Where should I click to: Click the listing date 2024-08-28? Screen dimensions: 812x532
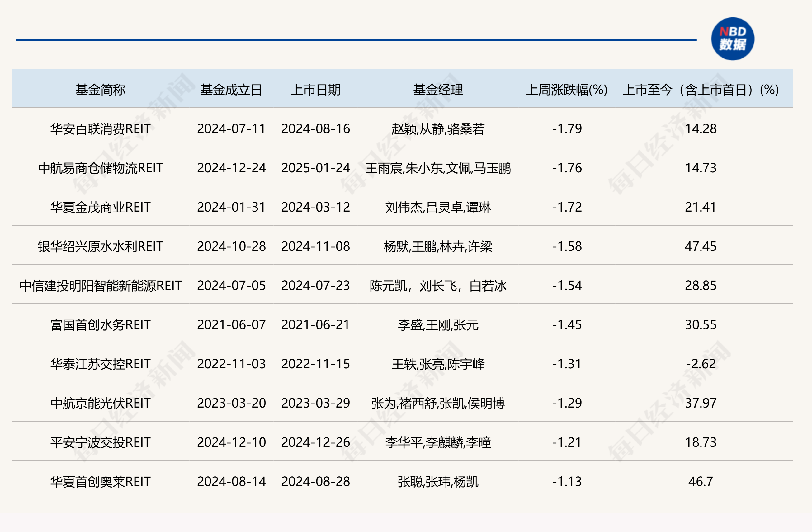tap(316, 482)
